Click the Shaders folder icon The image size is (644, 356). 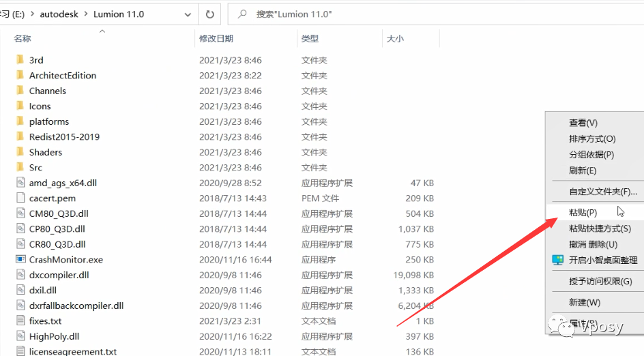click(20, 152)
